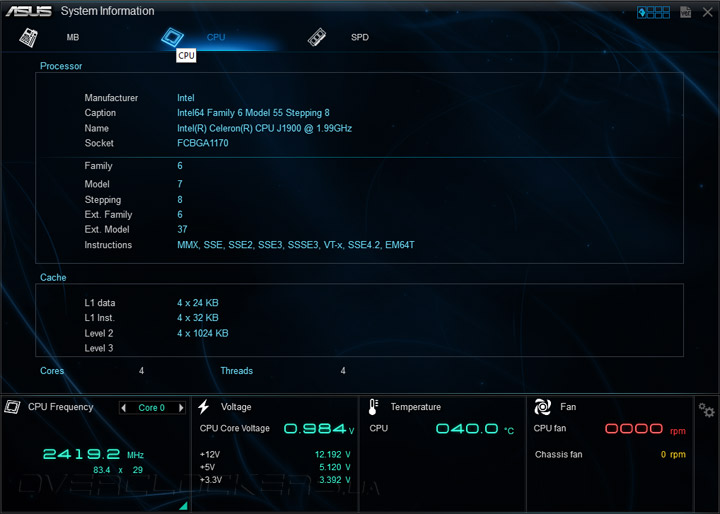Click the Threads label
720x514 pixels.
pyautogui.click(x=236, y=371)
